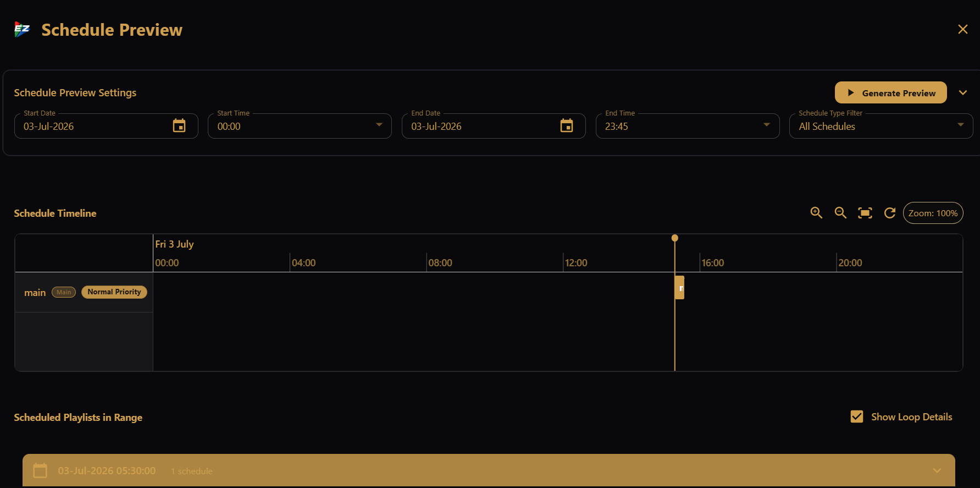Click the 04:00 timeline label
Image resolution: width=980 pixels, height=488 pixels.
tap(303, 263)
